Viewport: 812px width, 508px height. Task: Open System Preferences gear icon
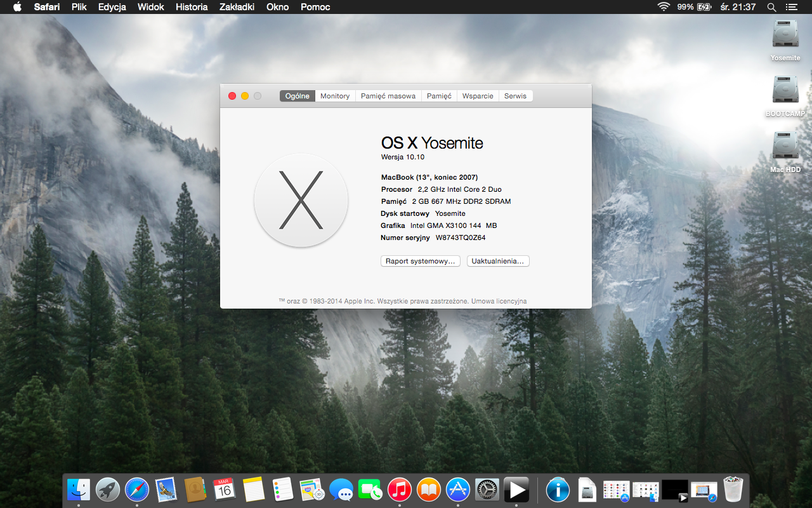(x=487, y=490)
